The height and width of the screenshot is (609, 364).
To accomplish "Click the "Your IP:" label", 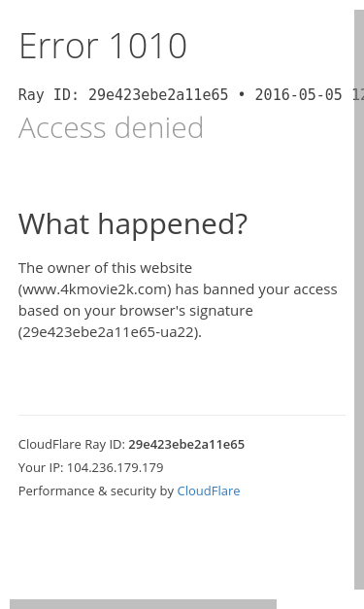I will point(41,467).
